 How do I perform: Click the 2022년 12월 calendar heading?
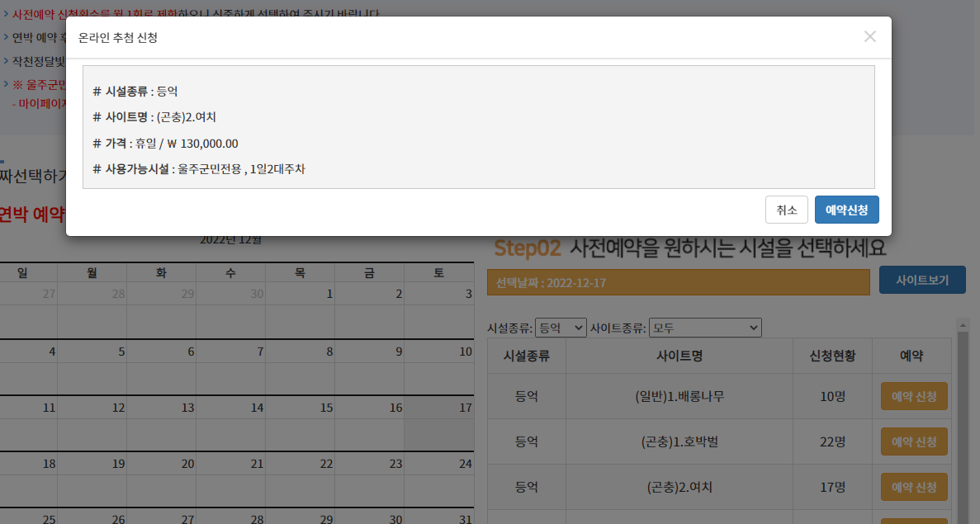pyautogui.click(x=230, y=240)
